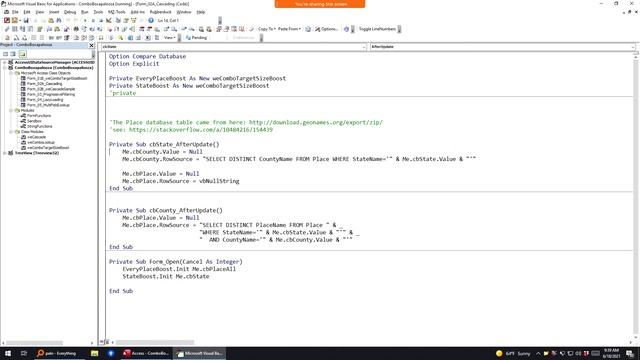The height and width of the screenshot is (360, 640).
Task: Toggle Folders in the Project pane
Action: (22, 54)
